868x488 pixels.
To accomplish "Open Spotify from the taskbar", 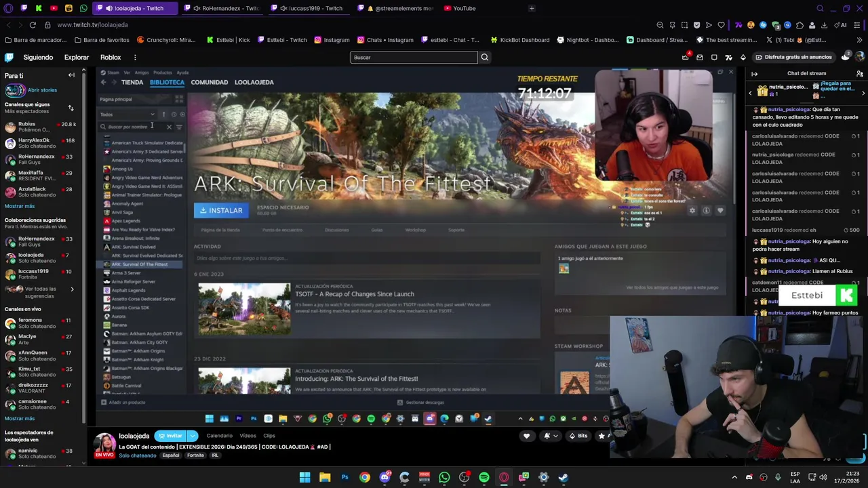I will coord(484,477).
